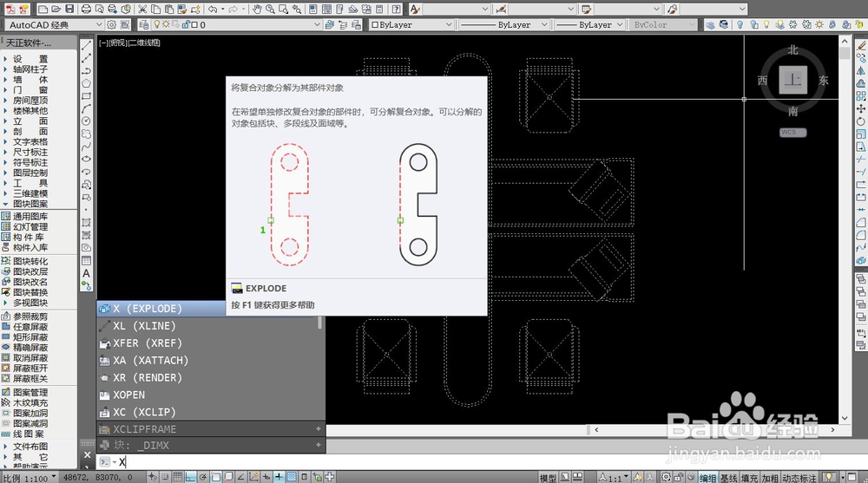Select the Move modify tool
Screen dimensions: 868x483
pos(861,108)
